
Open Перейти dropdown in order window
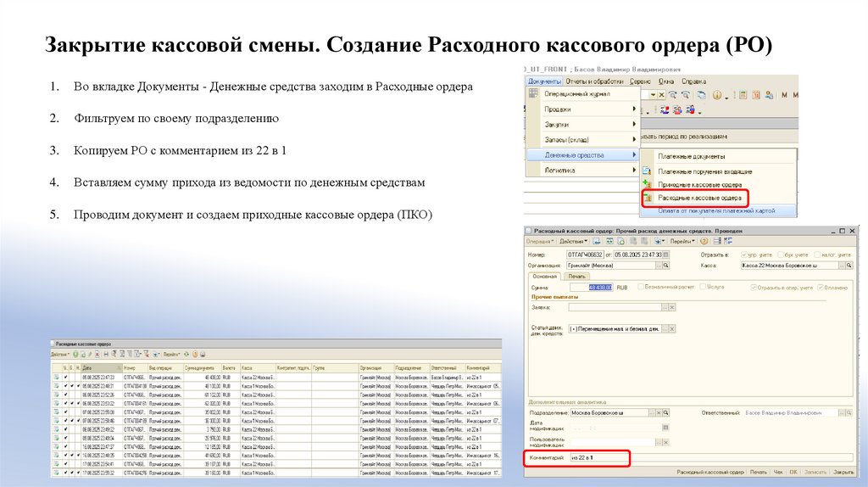(x=682, y=241)
